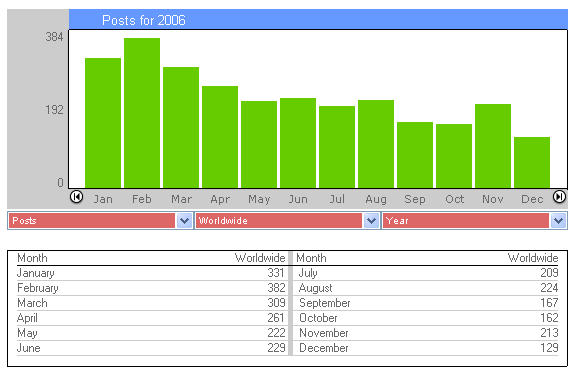Click the 'Apr' axis label
The height and width of the screenshot is (375, 576).
[x=220, y=199]
